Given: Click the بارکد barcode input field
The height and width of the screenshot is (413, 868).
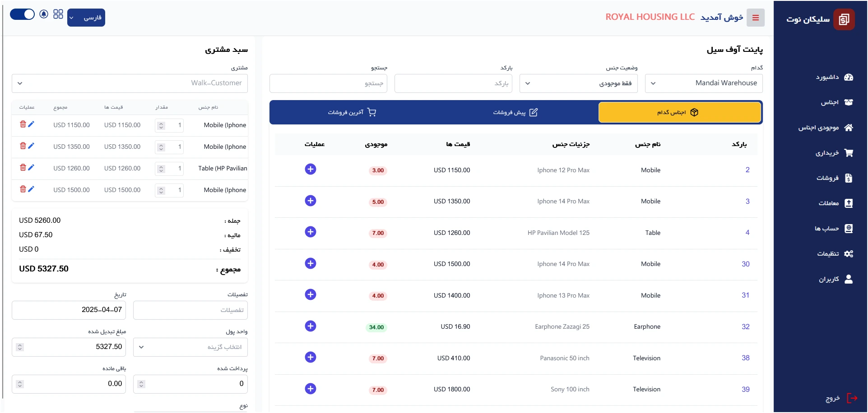Looking at the screenshot, I should click(453, 83).
